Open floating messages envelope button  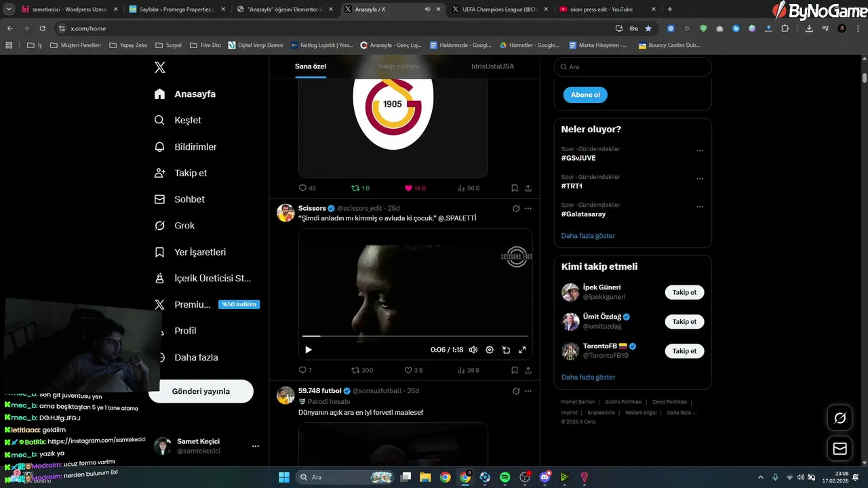tap(840, 449)
